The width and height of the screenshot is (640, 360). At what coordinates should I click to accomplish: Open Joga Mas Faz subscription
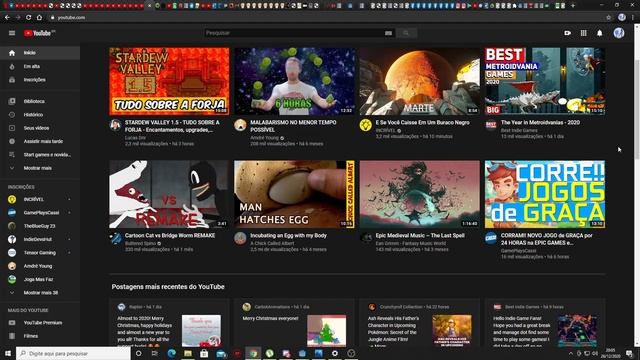pos(40,280)
